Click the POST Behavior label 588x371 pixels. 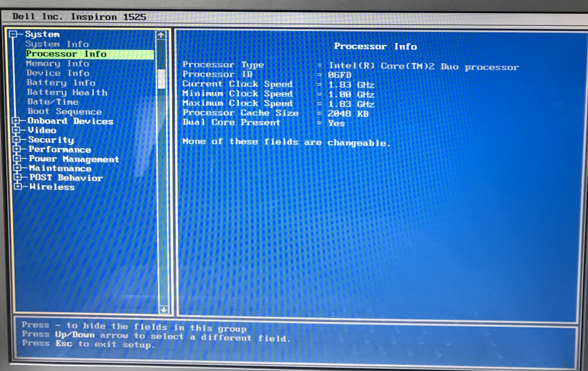[66, 178]
